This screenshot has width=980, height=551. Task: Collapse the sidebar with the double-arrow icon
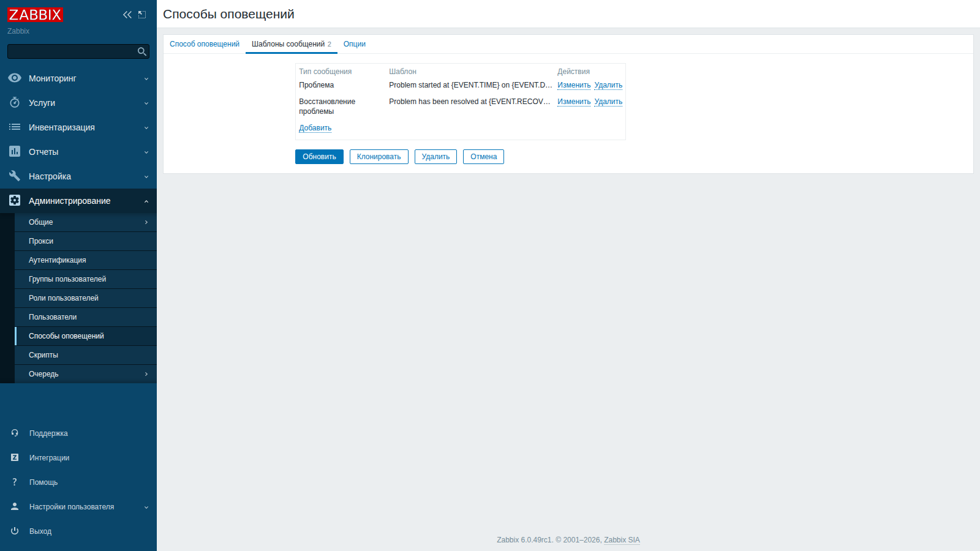(x=127, y=15)
